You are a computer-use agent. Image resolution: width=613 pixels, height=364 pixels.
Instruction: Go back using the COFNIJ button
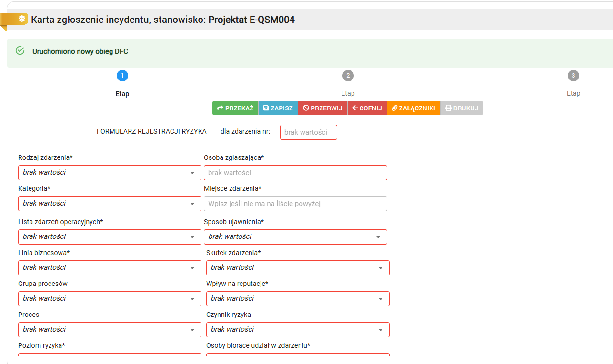pos(367,108)
